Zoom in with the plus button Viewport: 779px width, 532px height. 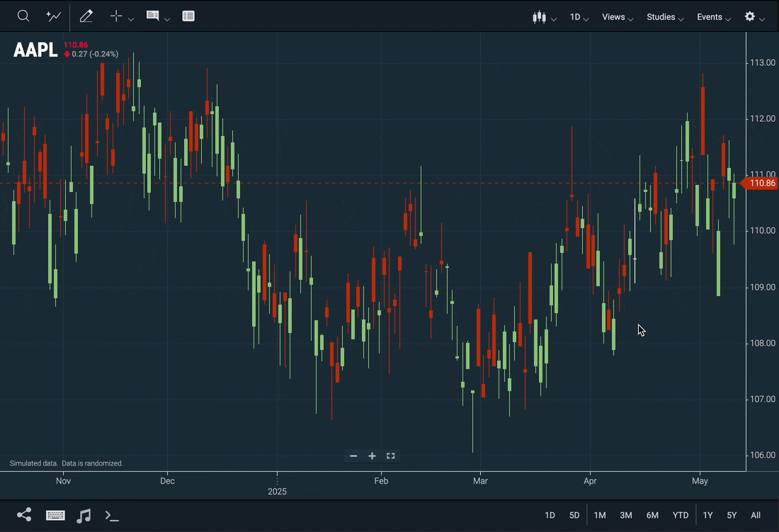coord(372,455)
